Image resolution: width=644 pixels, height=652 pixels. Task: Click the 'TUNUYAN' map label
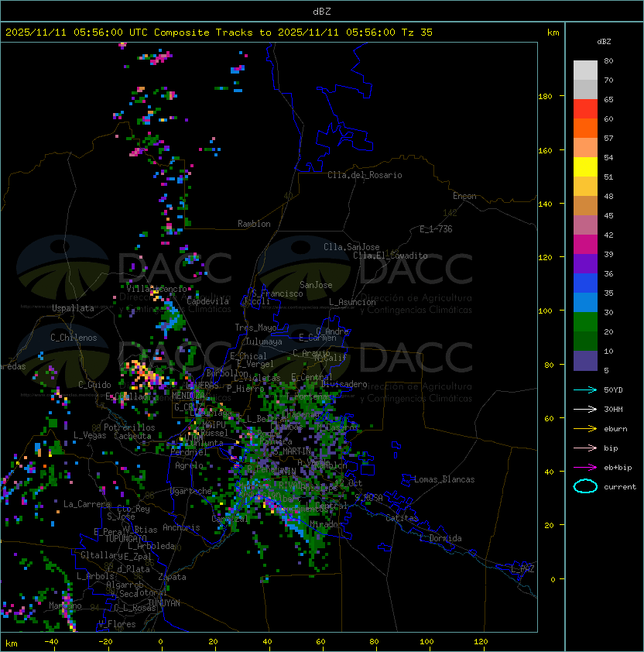point(164,603)
